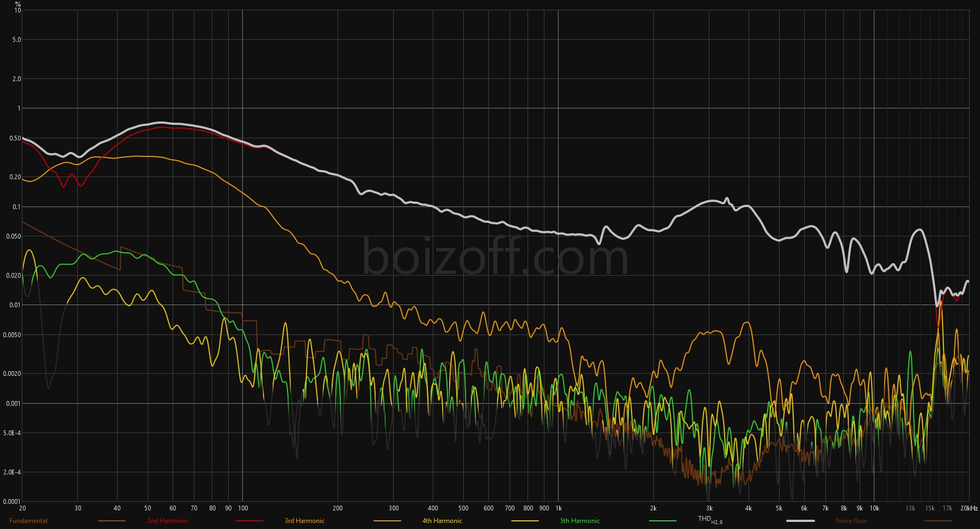Click the 100 Hz frequency axis label
The image size is (980, 529).
[243, 508]
